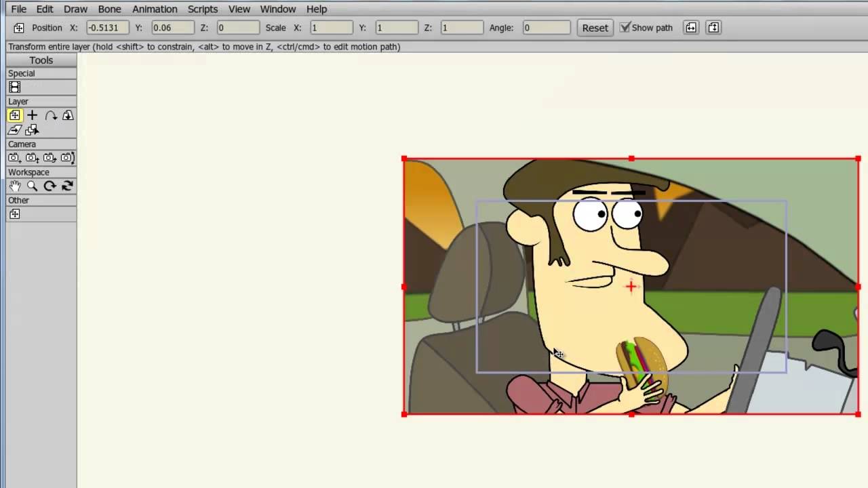Click the Special section label

pos(22,73)
